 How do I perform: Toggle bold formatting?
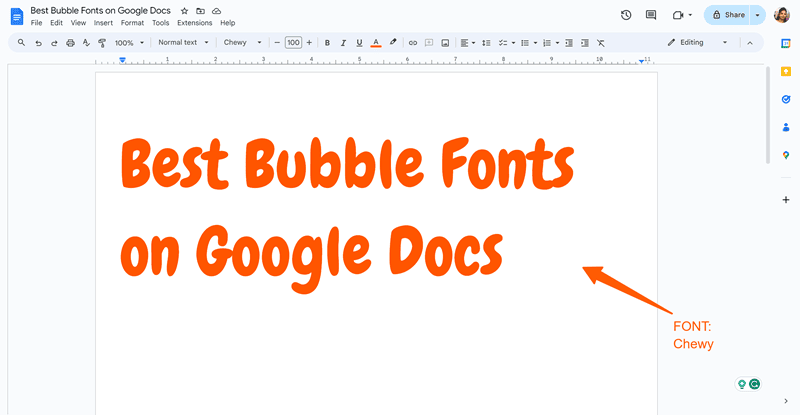[327, 43]
